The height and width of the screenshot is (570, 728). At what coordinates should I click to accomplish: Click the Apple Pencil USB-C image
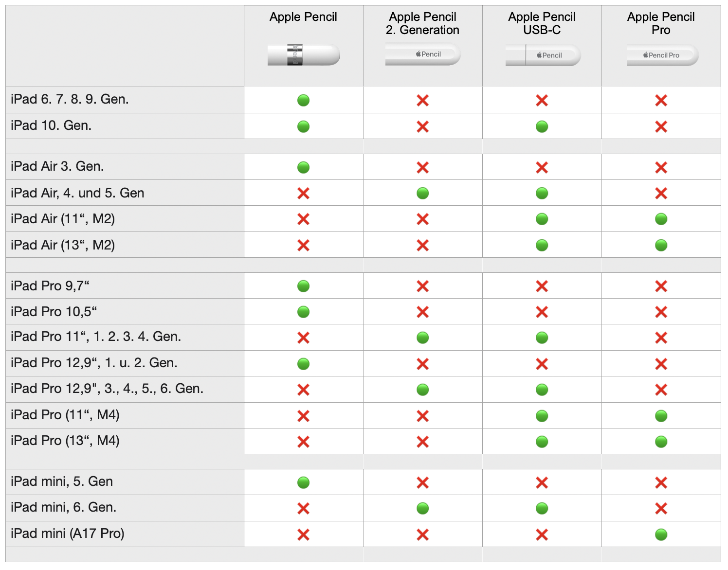(543, 55)
